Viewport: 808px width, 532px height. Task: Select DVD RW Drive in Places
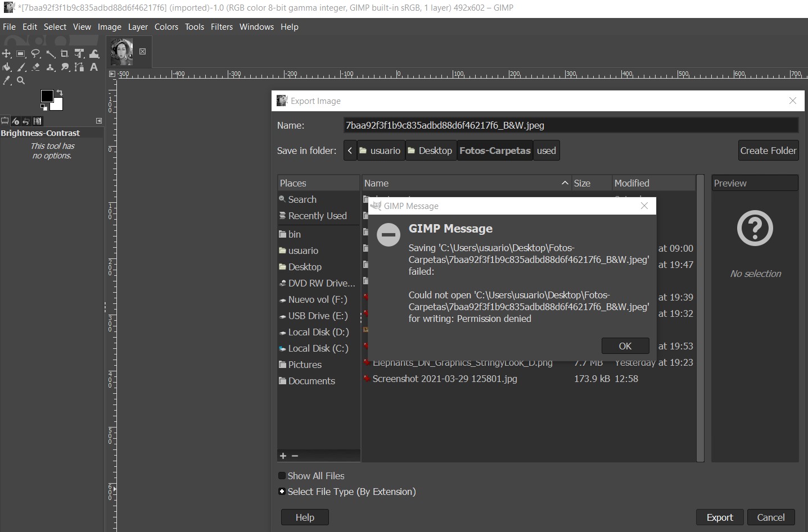coord(318,283)
